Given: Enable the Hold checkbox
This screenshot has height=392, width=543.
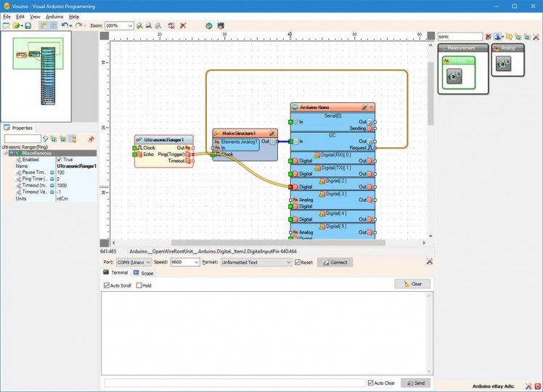Looking at the screenshot, I should click(x=139, y=285).
